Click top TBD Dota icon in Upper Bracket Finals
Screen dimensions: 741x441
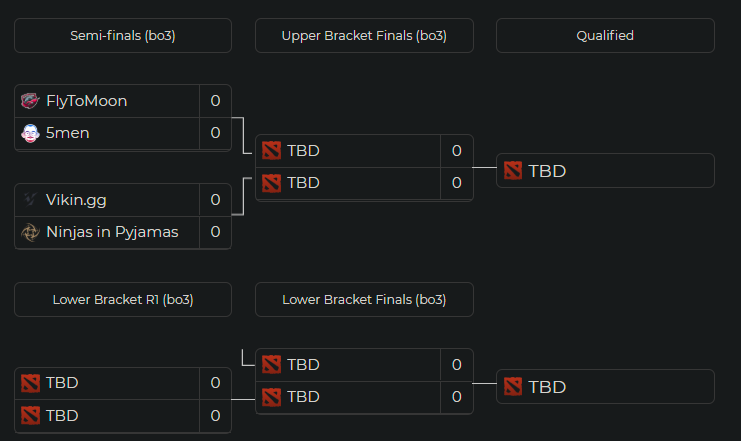point(271,151)
